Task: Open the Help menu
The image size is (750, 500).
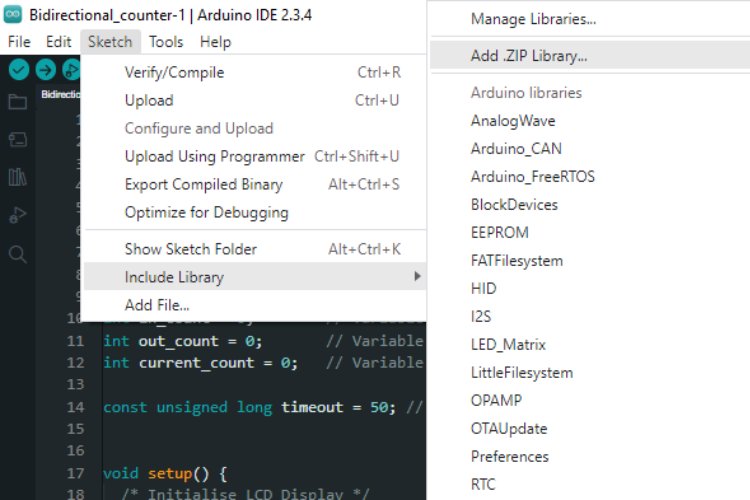Action: tap(215, 42)
